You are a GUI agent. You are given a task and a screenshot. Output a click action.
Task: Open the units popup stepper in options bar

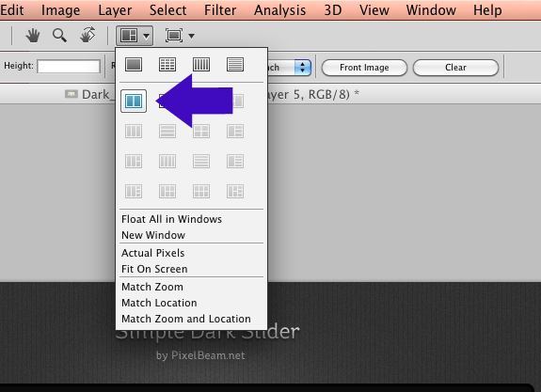pos(303,68)
